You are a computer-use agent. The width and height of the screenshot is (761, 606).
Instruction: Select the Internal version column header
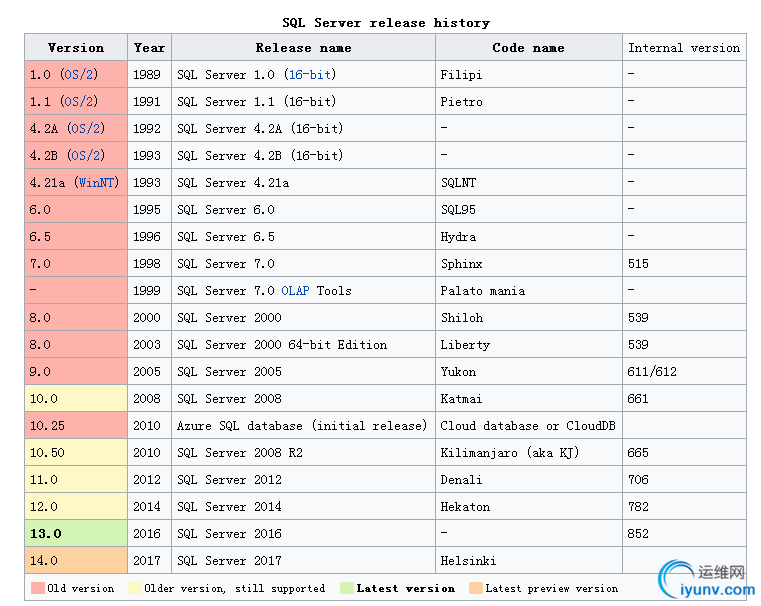(684, 48)
